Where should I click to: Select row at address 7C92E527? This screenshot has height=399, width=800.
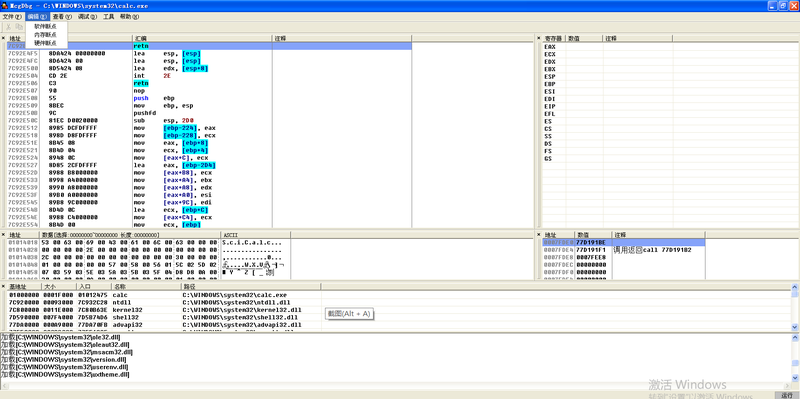pos(209,165)
